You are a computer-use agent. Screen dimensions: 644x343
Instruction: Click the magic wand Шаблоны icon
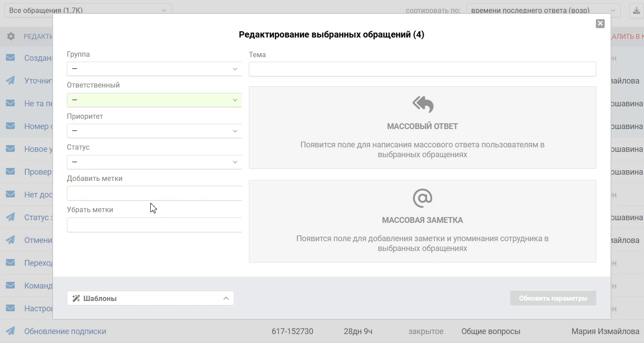pos(76,298)
